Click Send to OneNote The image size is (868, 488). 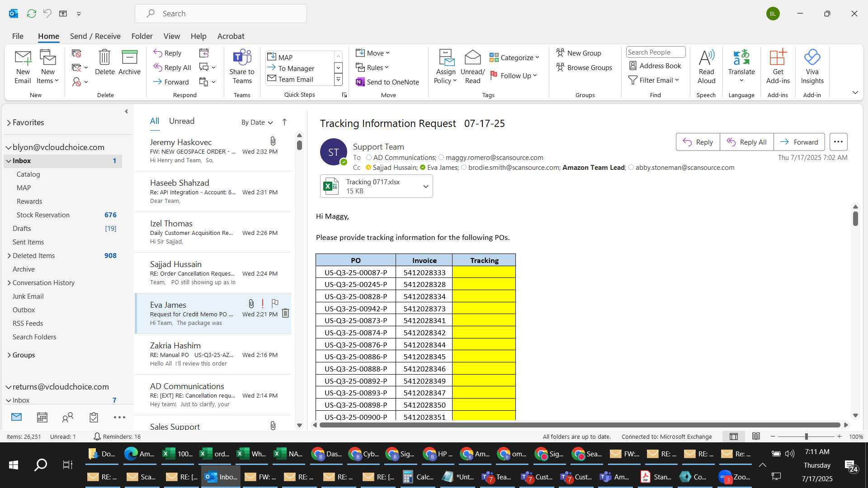tap(387, 82)
